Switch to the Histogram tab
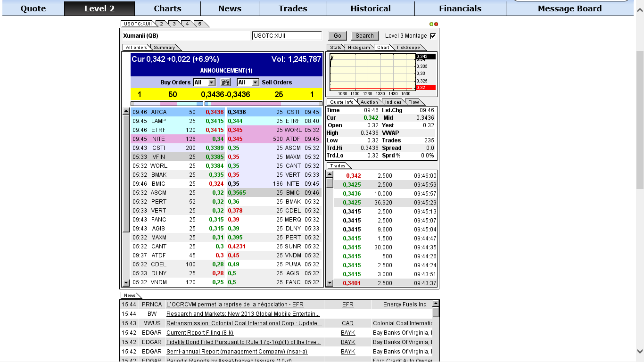644x362 pixels. pos(359,48)
